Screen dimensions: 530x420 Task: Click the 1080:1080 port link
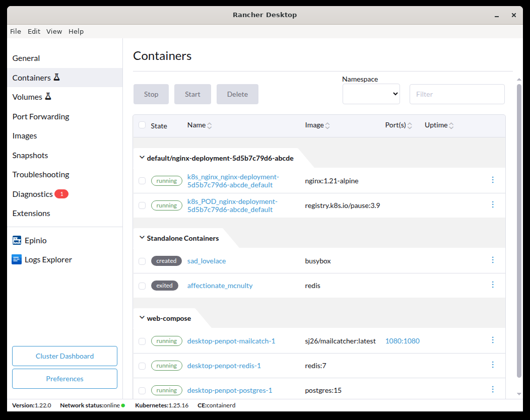point(402,341)
